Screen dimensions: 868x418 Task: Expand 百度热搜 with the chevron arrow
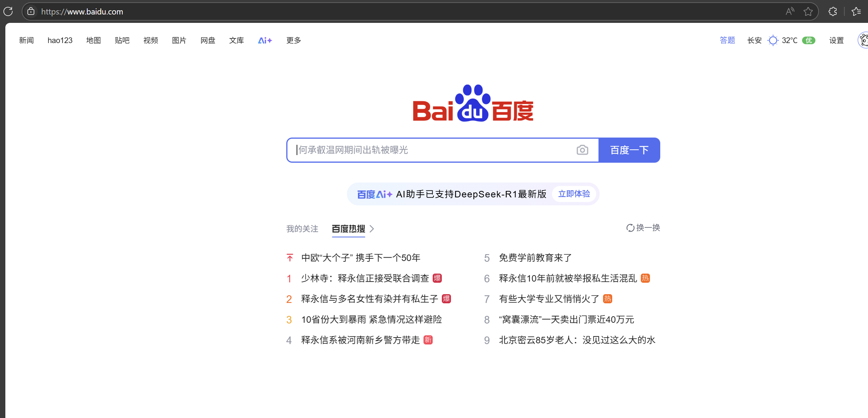pos(372,229)
